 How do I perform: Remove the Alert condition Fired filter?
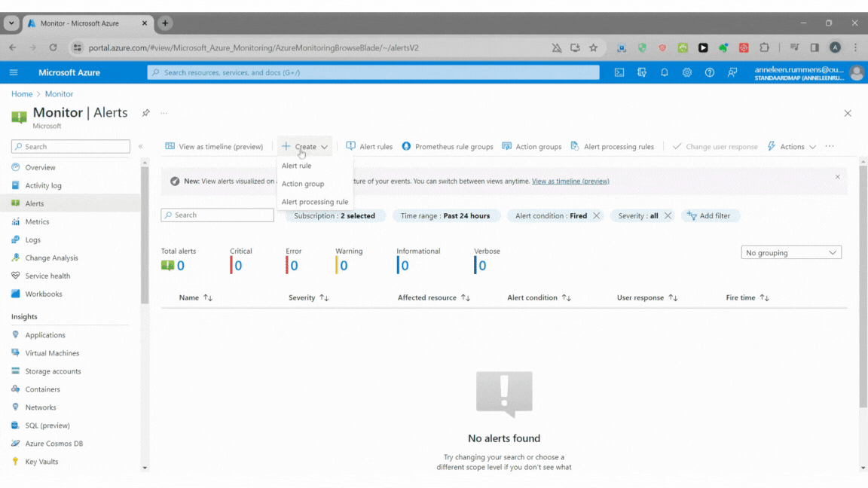click(x=596, y=216)
